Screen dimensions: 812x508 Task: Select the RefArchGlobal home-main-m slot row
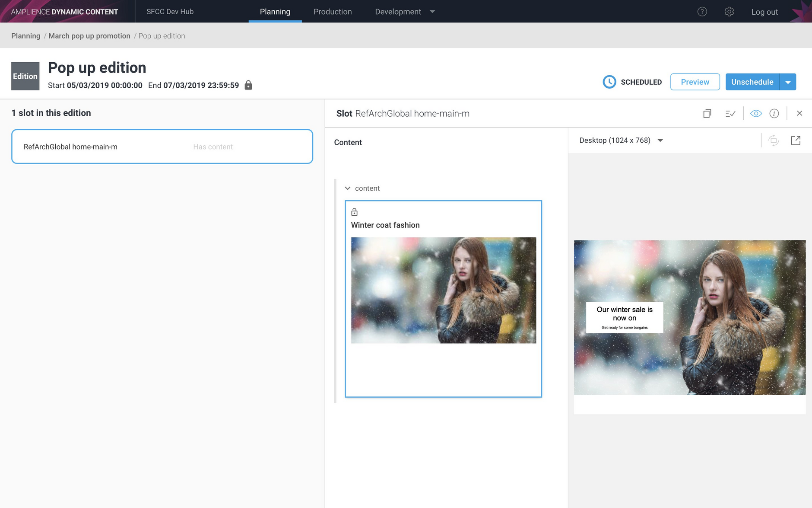[162, 147]
